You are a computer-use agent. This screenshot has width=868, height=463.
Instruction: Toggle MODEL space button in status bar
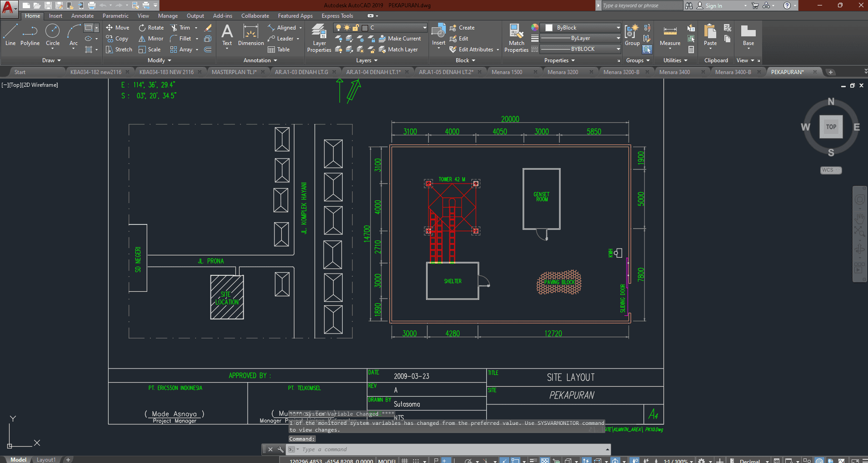pos(387,460)
